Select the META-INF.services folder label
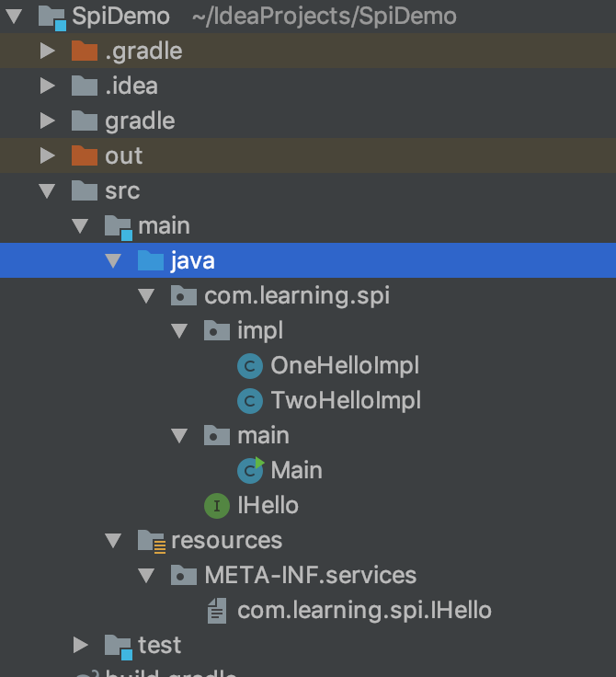This screenshot has height=677, width=616. point(311,576)
